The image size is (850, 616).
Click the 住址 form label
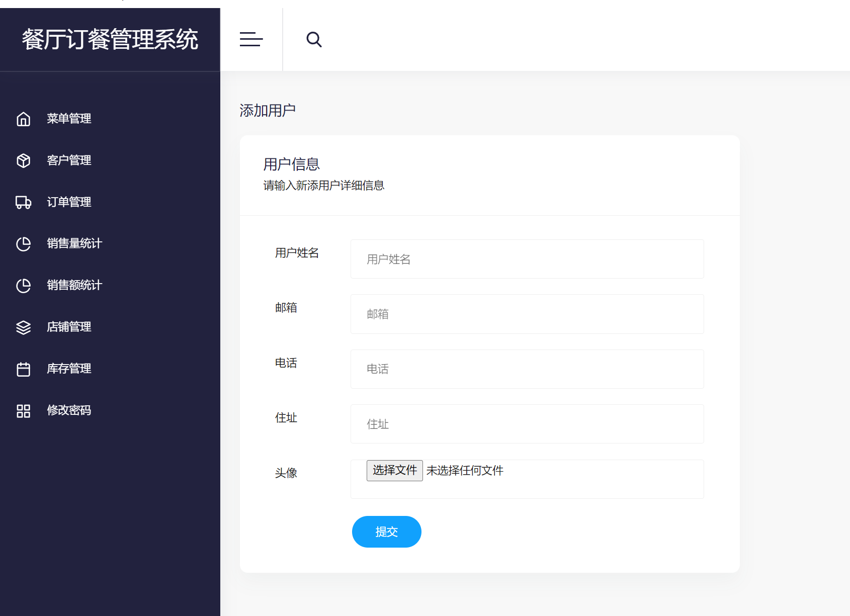tap(286, 418)
